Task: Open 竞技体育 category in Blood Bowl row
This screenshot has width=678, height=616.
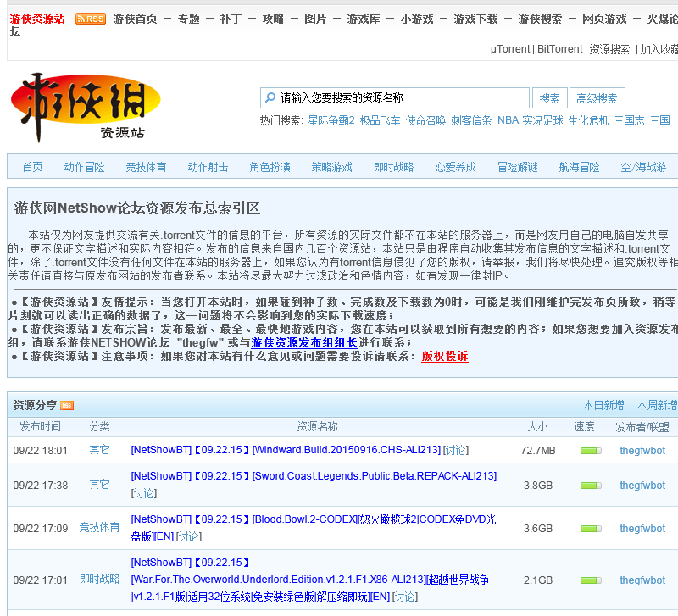Action: pos(99,528)
